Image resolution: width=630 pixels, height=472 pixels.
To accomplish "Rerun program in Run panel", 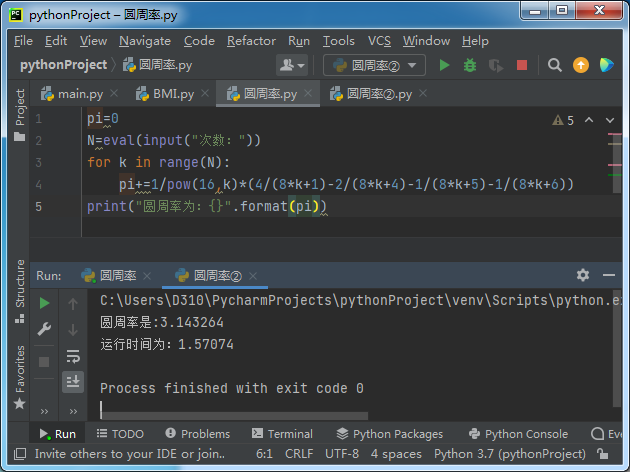I will click(44, 303).
